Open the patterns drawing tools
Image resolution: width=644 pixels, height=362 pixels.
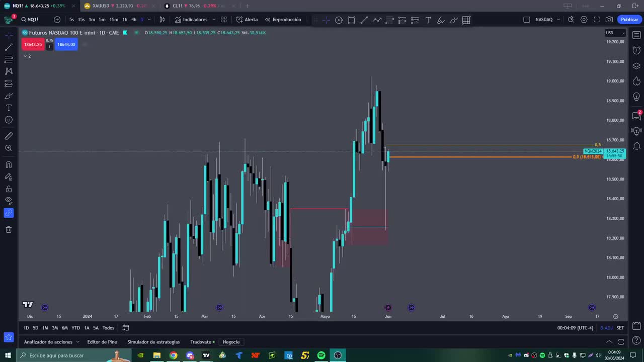(9, 71)
